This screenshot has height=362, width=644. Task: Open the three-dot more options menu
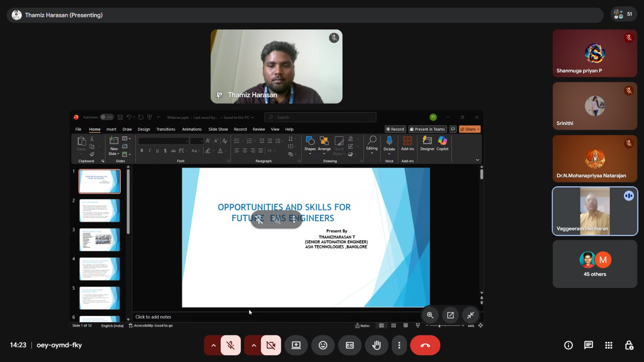(399, 345)
